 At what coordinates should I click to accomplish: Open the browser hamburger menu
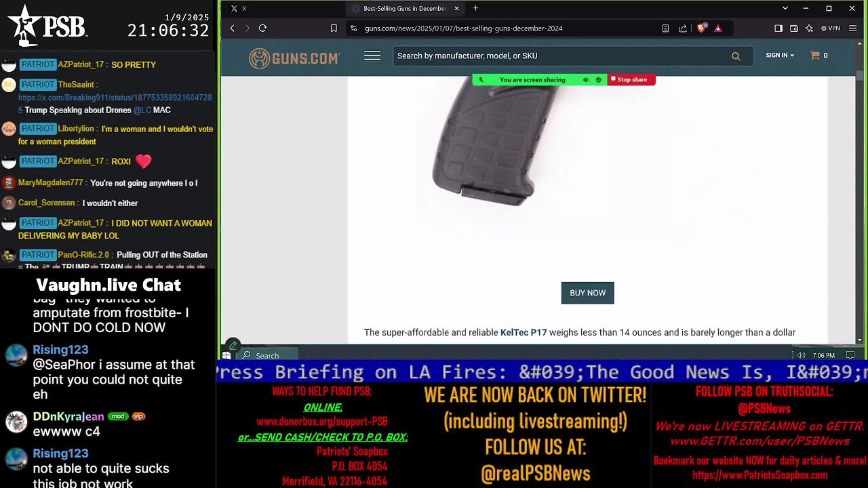(854, 28)
